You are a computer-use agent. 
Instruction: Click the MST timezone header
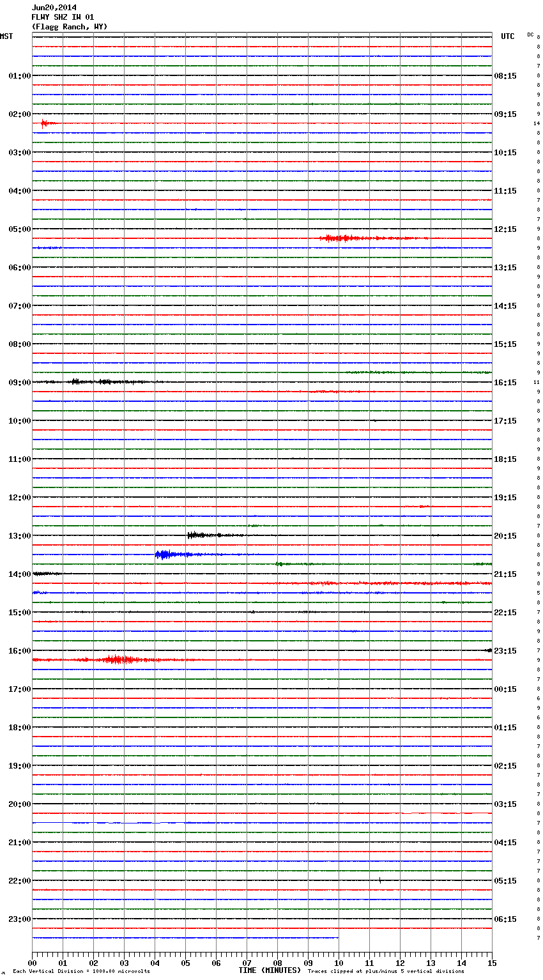pos(6,36)
